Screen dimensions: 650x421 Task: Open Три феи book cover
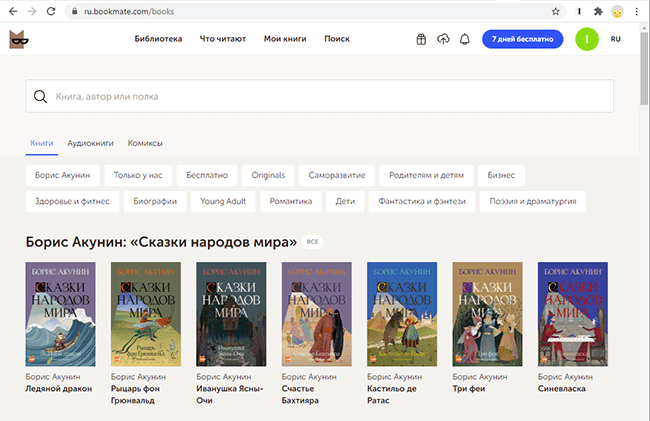(x=488, y=314)
